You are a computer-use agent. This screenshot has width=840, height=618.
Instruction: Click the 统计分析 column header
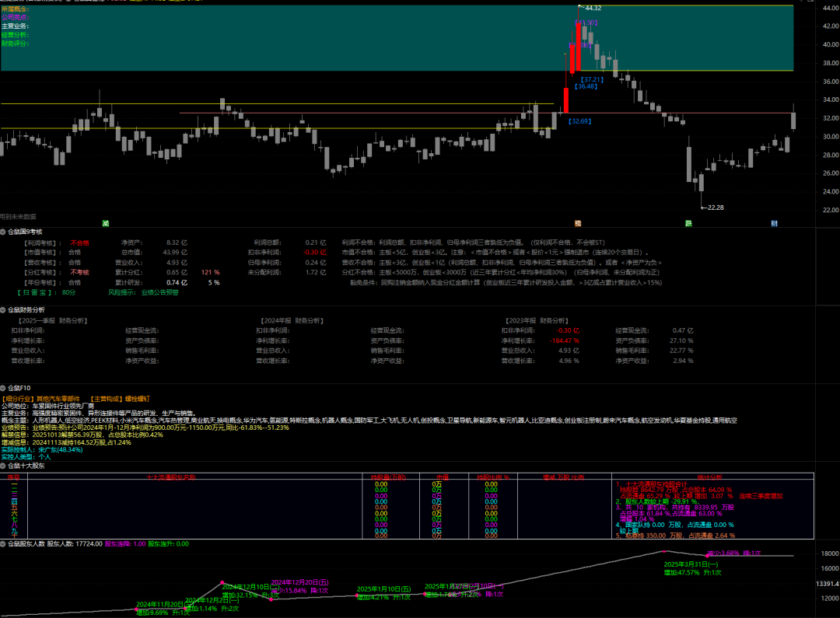tap(710, 477)
